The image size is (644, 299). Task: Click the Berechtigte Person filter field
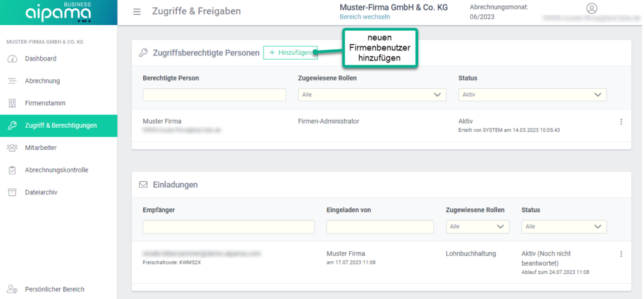tap(214, 95)
